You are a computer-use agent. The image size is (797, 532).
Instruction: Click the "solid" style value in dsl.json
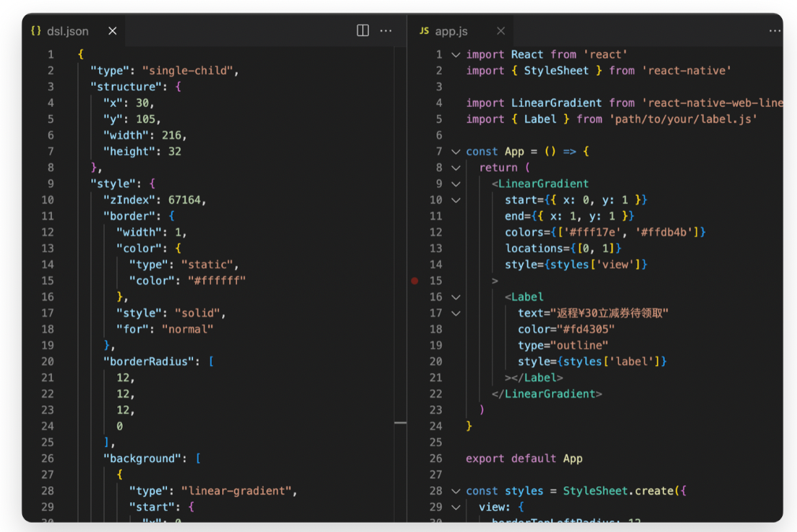[197, 313]
